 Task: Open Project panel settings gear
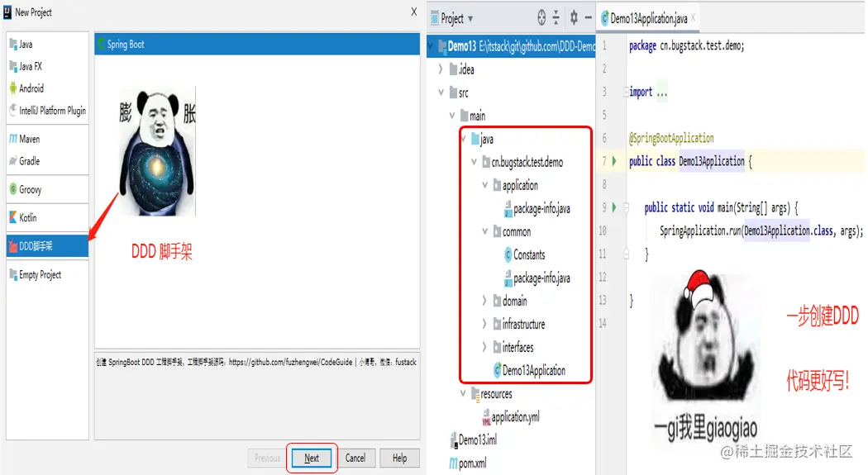[574, 18]
